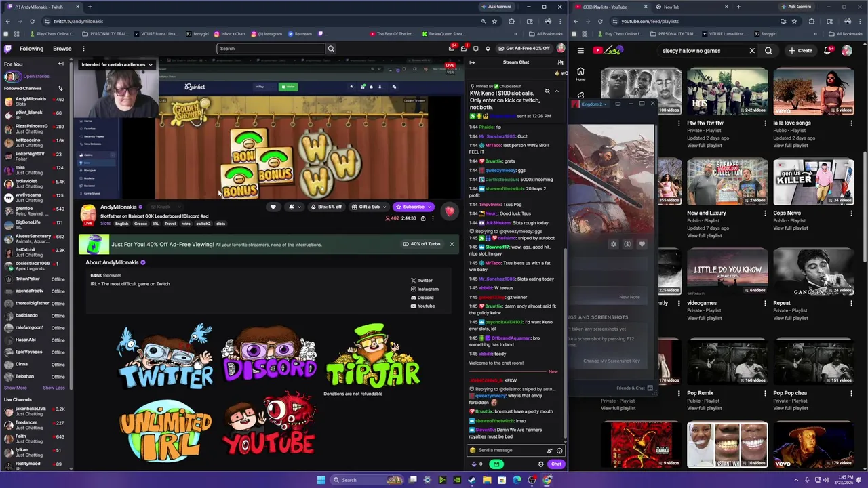The height and width of the screenshot is (488, 868).
Task: Close the ad-free viewing banner
Action: click(452, 244)
